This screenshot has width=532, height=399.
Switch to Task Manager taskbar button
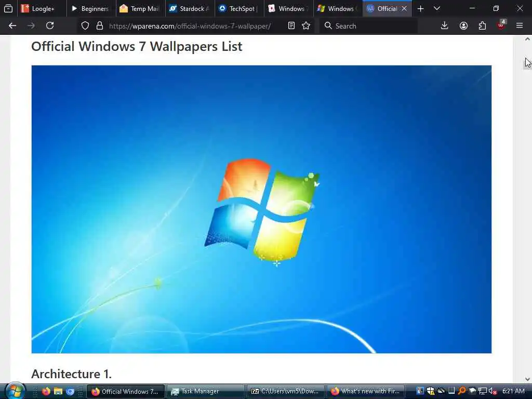point(205,391)
